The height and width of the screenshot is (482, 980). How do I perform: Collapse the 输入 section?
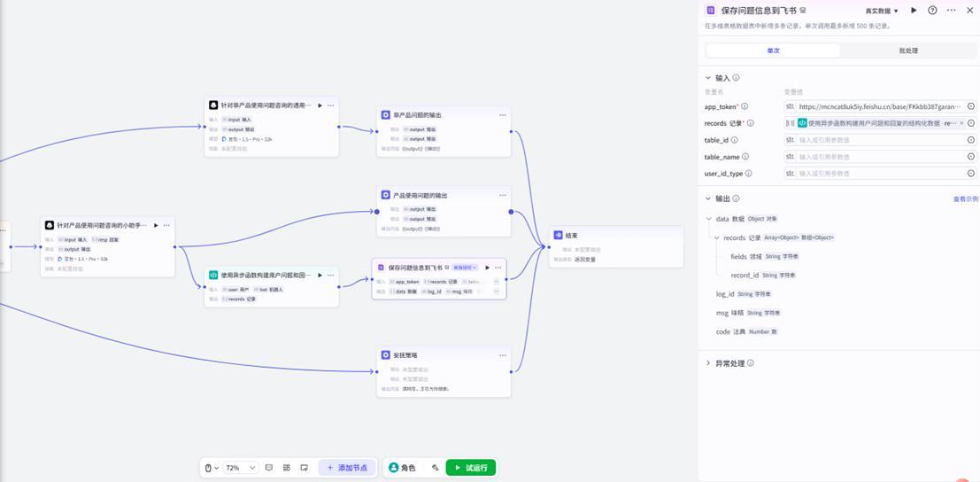[x=708, y=78]
